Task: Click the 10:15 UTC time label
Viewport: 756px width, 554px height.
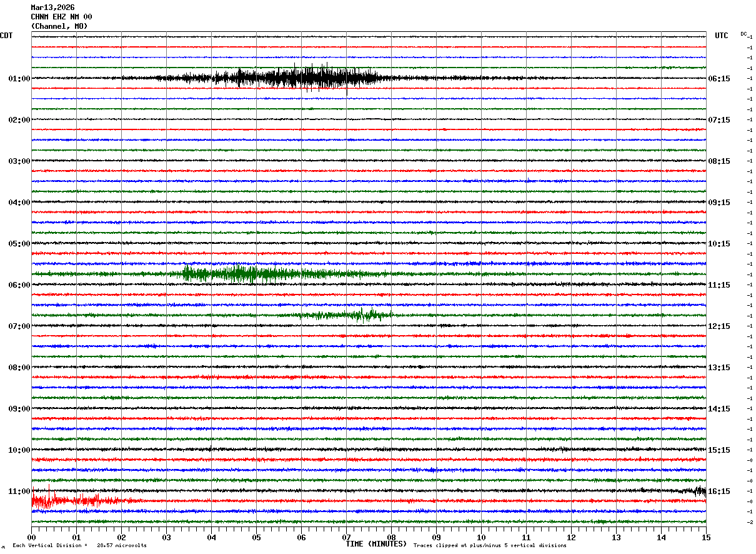Action: pos(719,244)
